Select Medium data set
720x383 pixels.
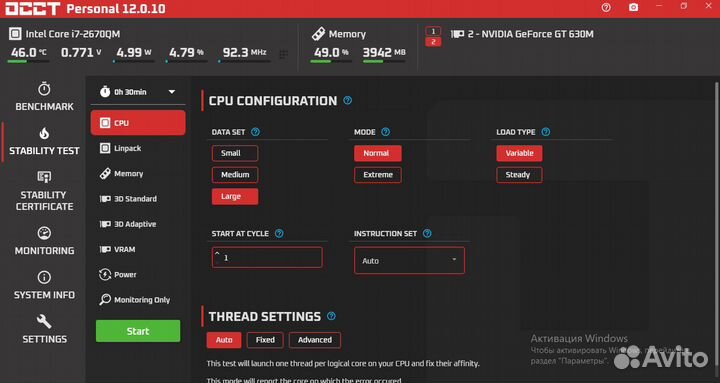point(235,175)
